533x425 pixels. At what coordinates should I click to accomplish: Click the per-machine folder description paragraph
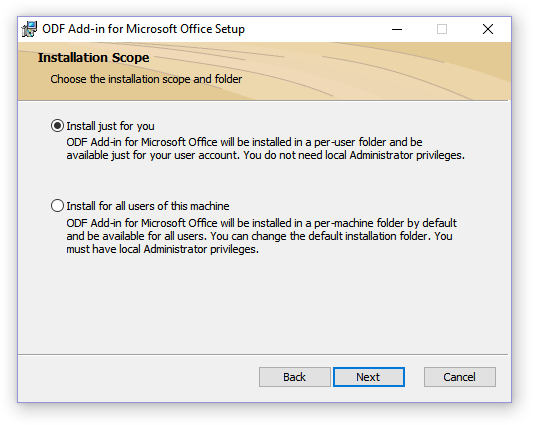click(x=261, y=236)
